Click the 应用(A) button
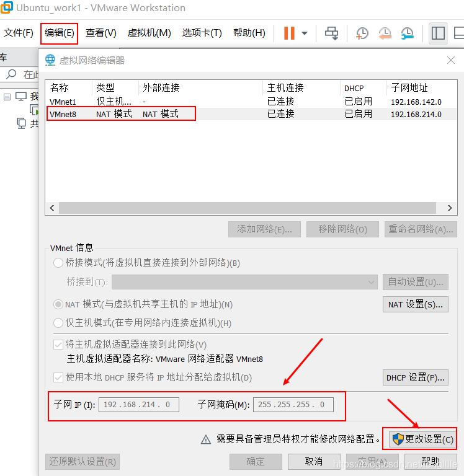 click(372, 462)
